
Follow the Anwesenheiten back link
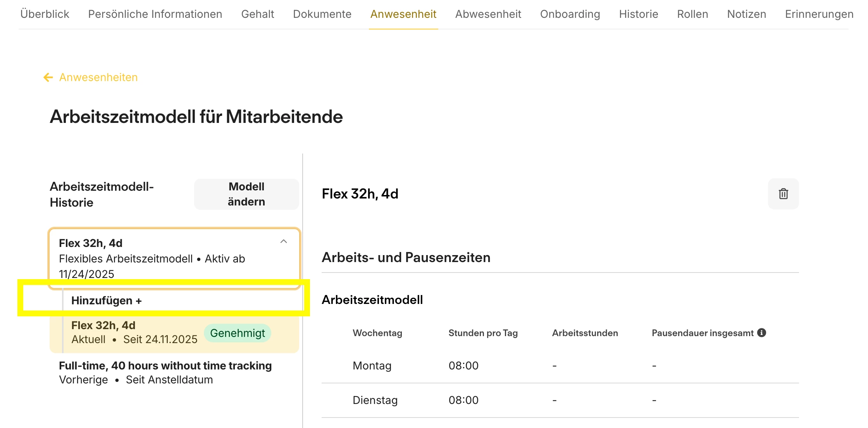[98, 78]
